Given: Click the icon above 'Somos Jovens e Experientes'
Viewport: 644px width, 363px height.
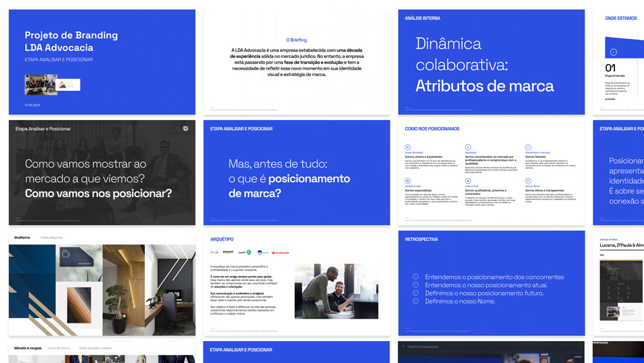Looking at the screenshot, I should pyautogui.click(x=407, y=148).
